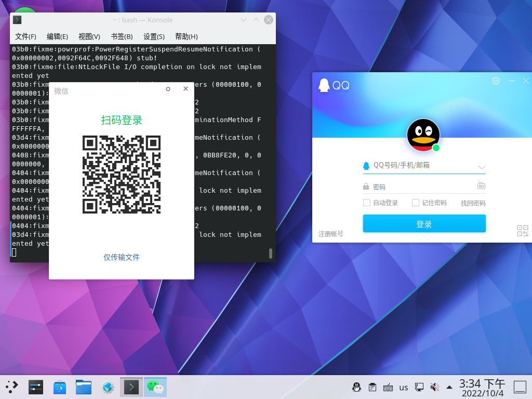The image size is (532, 399).
Task: Click the QQ penguin avatar
Action: [423, 135]
